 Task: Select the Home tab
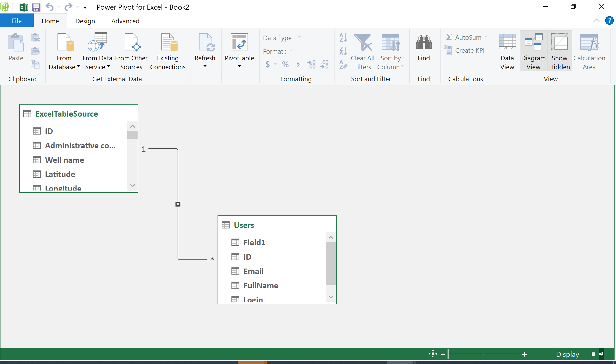tap(50, 21)
